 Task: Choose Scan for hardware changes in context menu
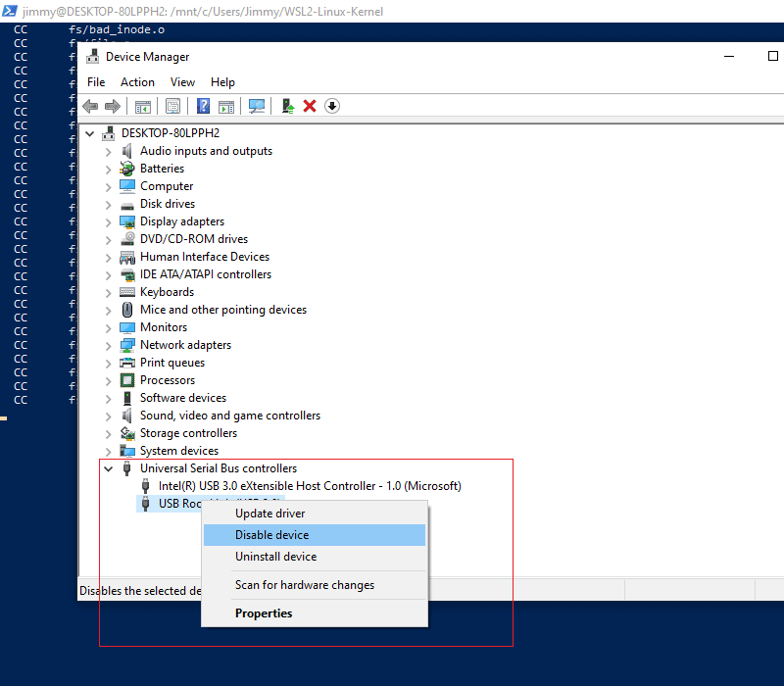(x=315, y=585)
